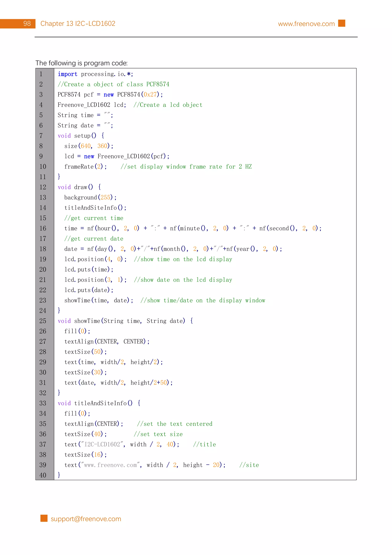Select the text 'The following is program code:'
The width and height of the screenshot is (392, 555).
click(x=82, y=63)
